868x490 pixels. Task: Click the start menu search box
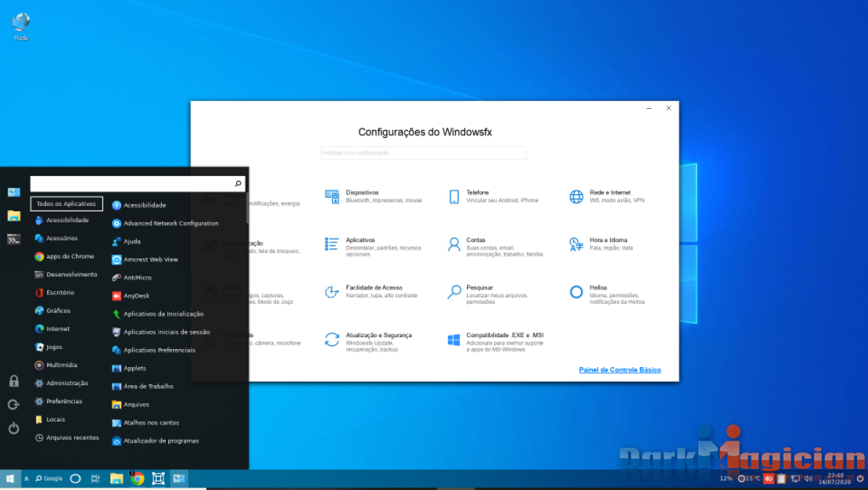[x=138, y=183]
